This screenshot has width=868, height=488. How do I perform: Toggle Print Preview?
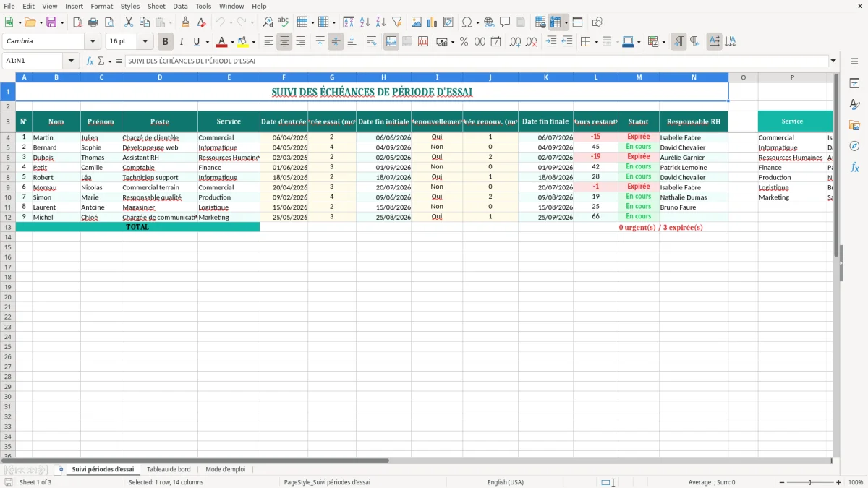point(108,22)
